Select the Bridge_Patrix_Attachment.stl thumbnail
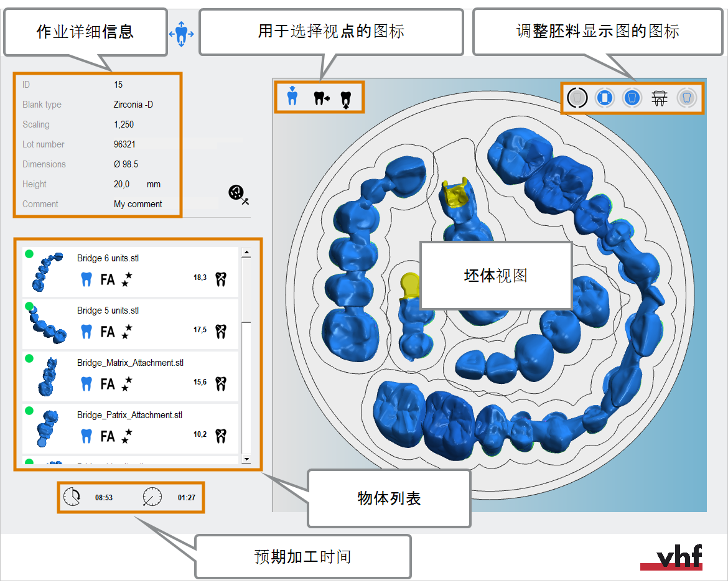This screenshot has height=588, width=728. (47, 429)
